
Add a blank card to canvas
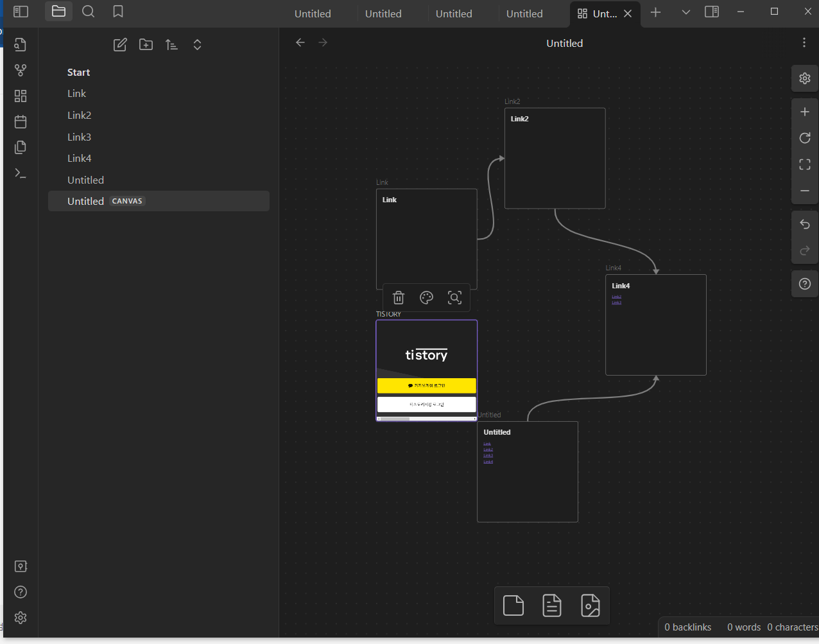click(513, 605)
